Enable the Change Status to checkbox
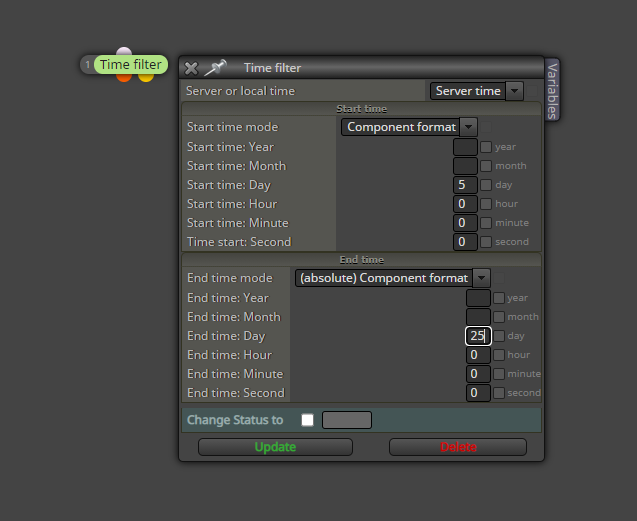 (x=308, y=420)
